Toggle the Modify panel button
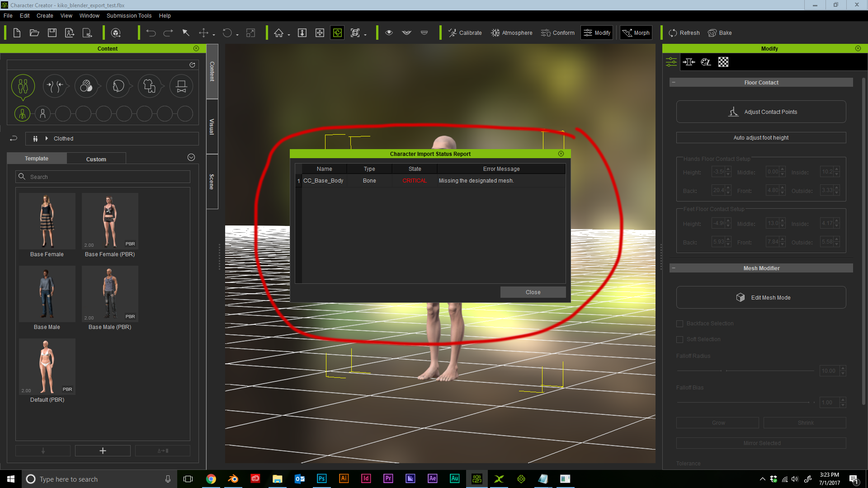The height and width of the screenshot is (488, 868). coord(597,33)
